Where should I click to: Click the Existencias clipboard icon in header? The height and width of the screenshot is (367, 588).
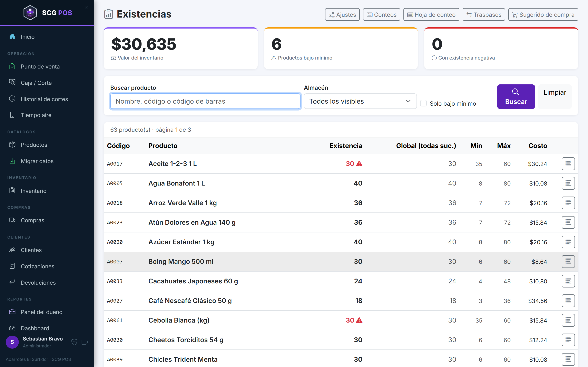pyautogui.click(x=109, y=14)
